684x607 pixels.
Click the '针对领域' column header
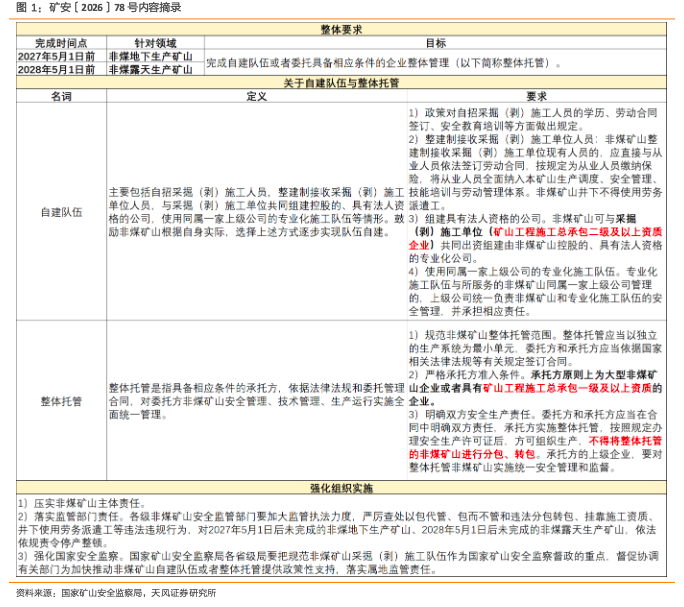click(x=155, y=43)
